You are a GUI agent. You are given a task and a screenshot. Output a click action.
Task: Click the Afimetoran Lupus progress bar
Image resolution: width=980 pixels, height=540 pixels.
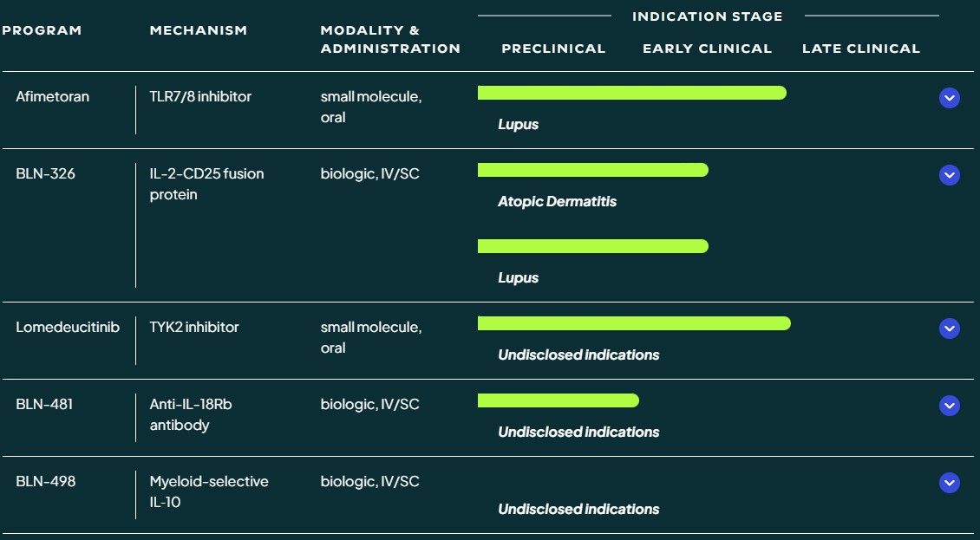point(632,93)
